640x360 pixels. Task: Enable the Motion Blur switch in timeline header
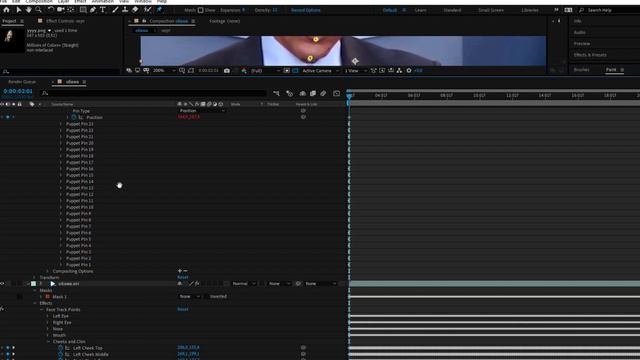(x=323, y=93)
